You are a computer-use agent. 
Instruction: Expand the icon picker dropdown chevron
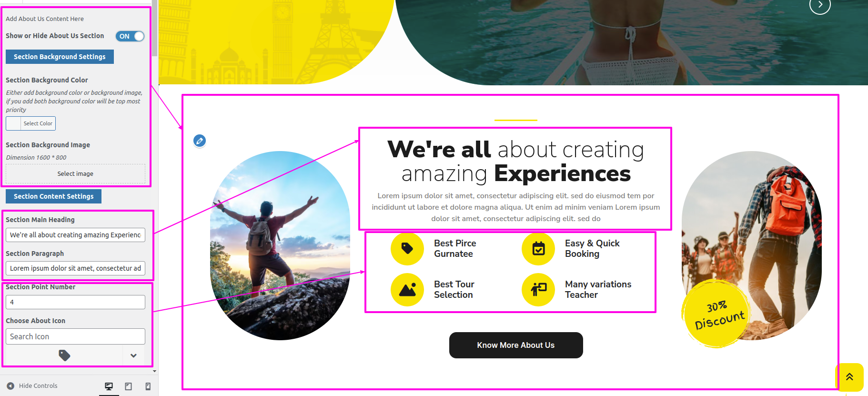pos(133,355)
